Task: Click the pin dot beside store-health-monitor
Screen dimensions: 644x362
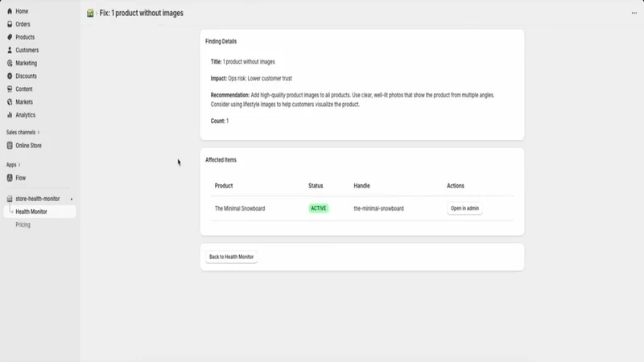Action: 72,199
